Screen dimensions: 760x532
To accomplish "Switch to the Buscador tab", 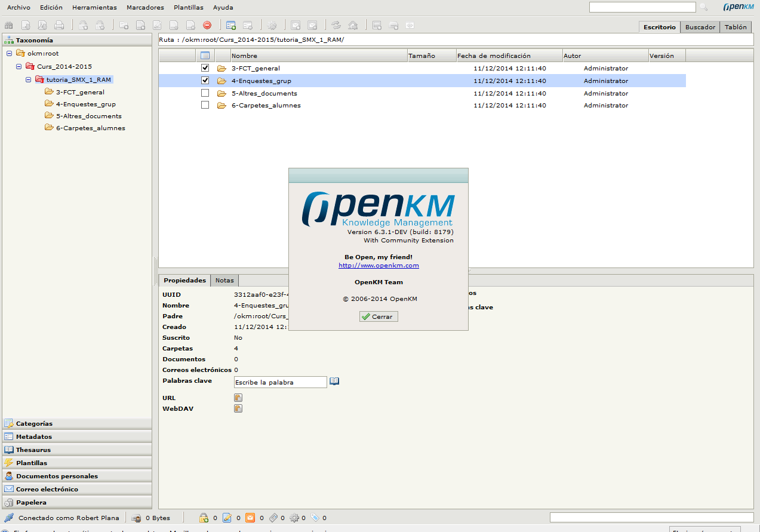I will tap(700, 27).
